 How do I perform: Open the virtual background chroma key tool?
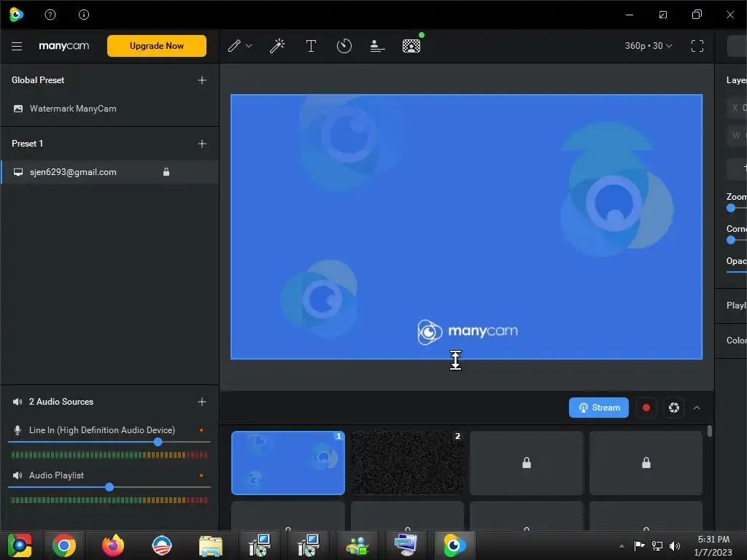pyautogui.click(x=411, y=46)
